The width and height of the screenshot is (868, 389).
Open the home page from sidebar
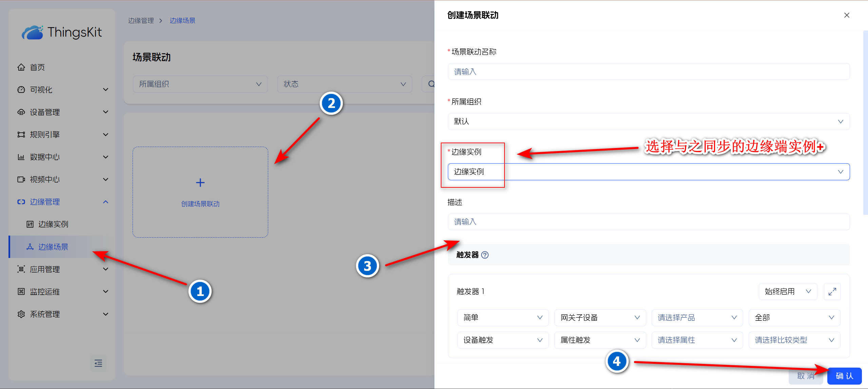pos(37,67)
